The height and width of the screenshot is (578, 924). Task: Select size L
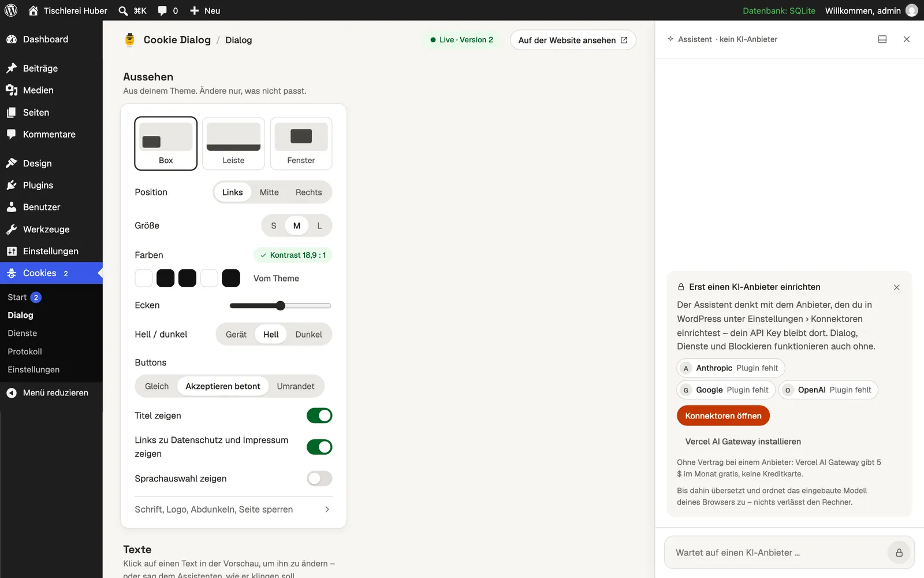[x=319, y=226]
